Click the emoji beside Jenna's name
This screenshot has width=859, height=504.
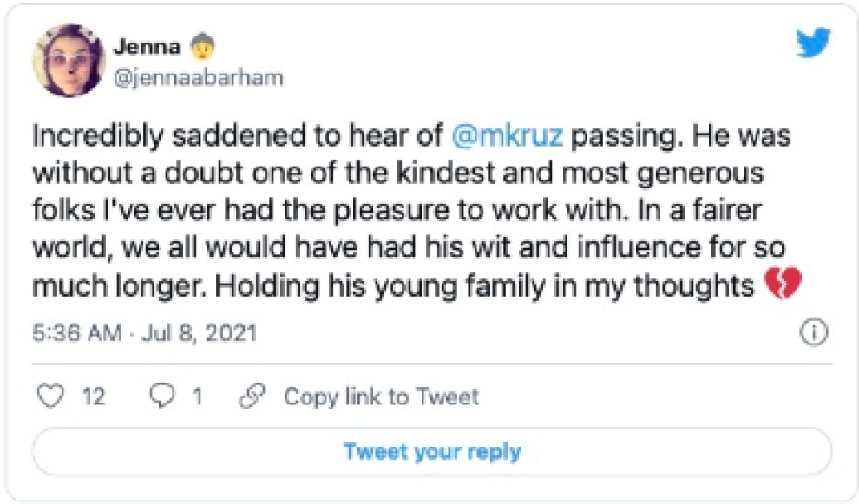(x=202, y=46)
